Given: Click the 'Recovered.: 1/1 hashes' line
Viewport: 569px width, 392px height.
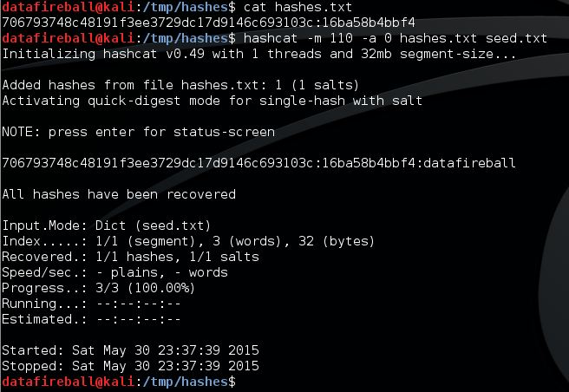Looking at the screenshot, I should [x=130, y=257].
